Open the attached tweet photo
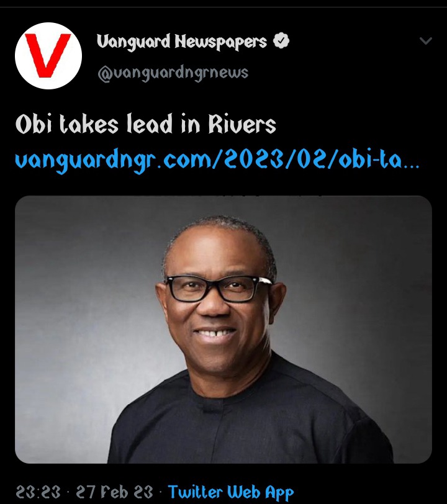 coord(223,330)
